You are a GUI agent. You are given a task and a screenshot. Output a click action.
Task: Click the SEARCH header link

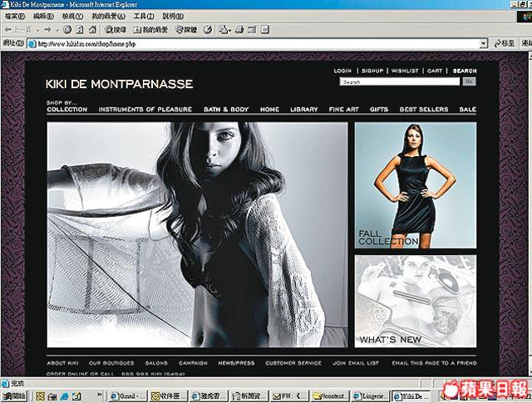tap(465, 71)
